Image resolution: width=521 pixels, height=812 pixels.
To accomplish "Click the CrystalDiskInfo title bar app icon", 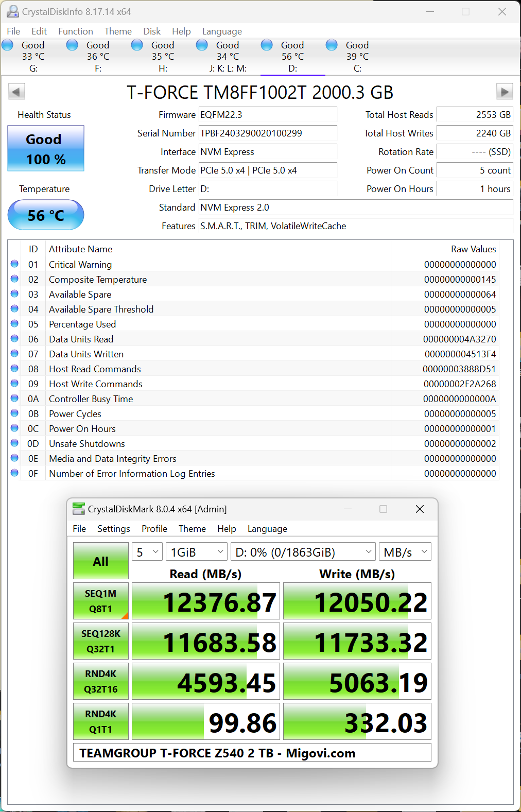I will [x=12, y=11].
